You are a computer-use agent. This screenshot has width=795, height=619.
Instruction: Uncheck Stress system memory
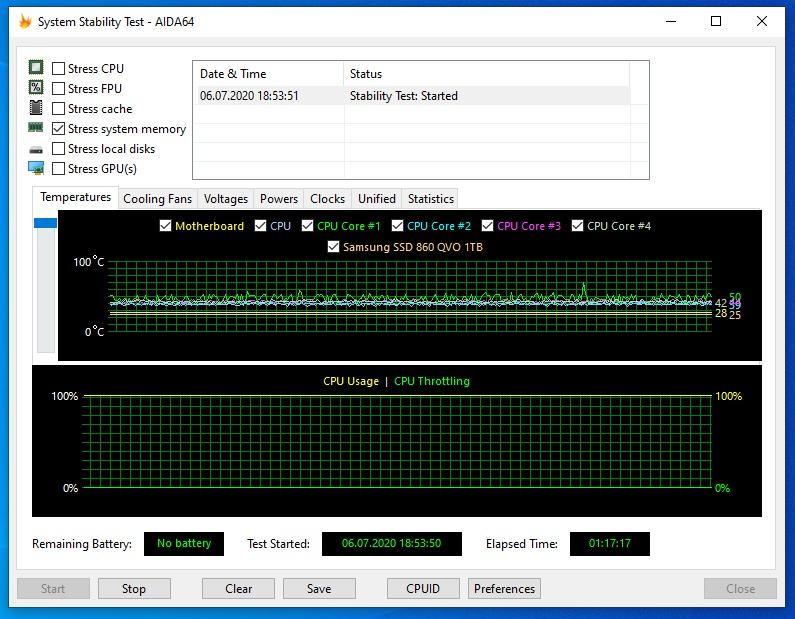click(59, 129)
